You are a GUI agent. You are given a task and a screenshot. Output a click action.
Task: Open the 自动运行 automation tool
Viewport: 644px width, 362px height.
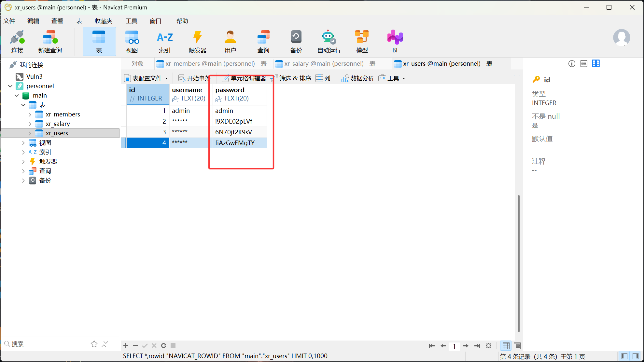[329, 41]
